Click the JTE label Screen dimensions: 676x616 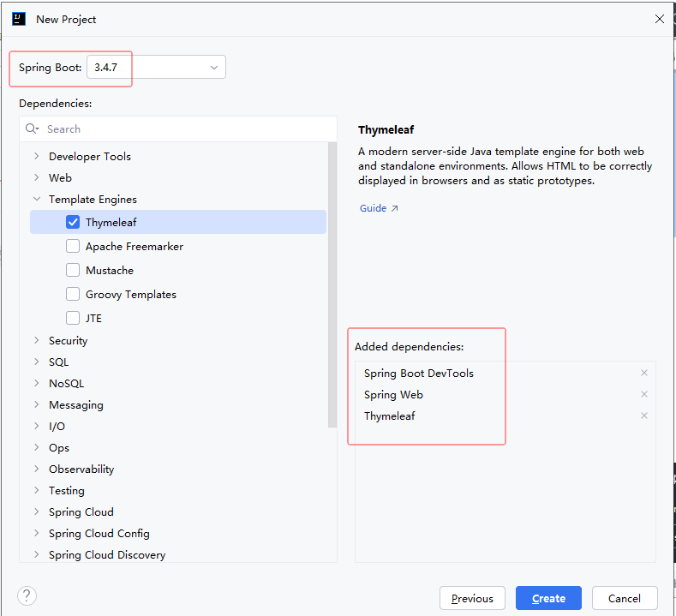pyautogui.click(x=93, y=318)
